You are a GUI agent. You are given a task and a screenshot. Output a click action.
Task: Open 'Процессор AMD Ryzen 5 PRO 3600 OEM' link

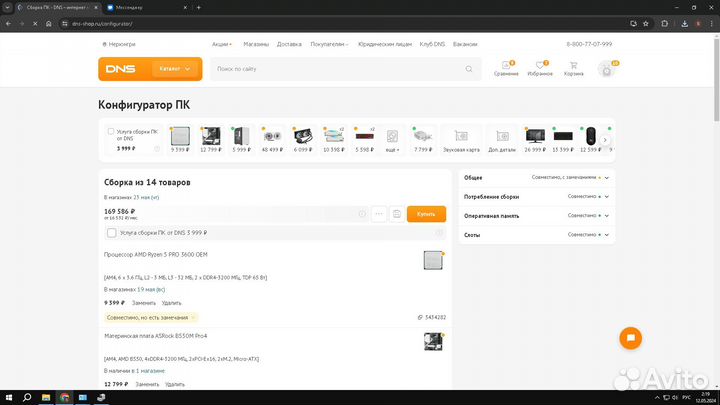pos(156,254)
